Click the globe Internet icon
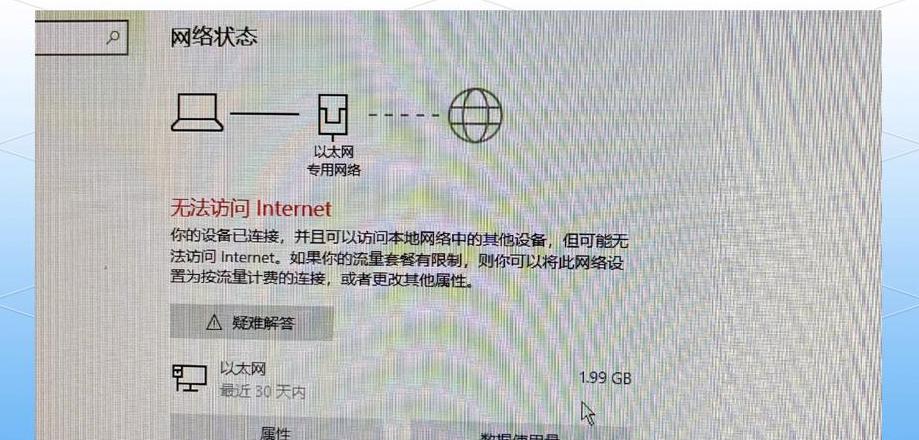Viewport: 919px width, 440px height. [x=475, y=115]
